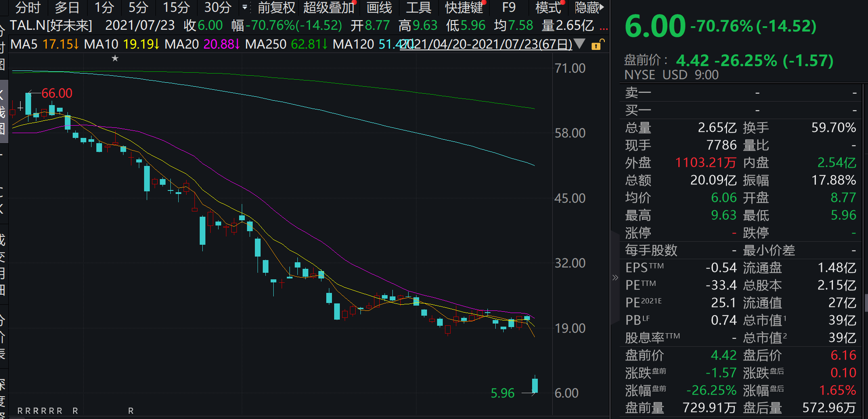Switch to the 分时 intraday tab
This screenshot has height=419, width=868.
point(28,7)
